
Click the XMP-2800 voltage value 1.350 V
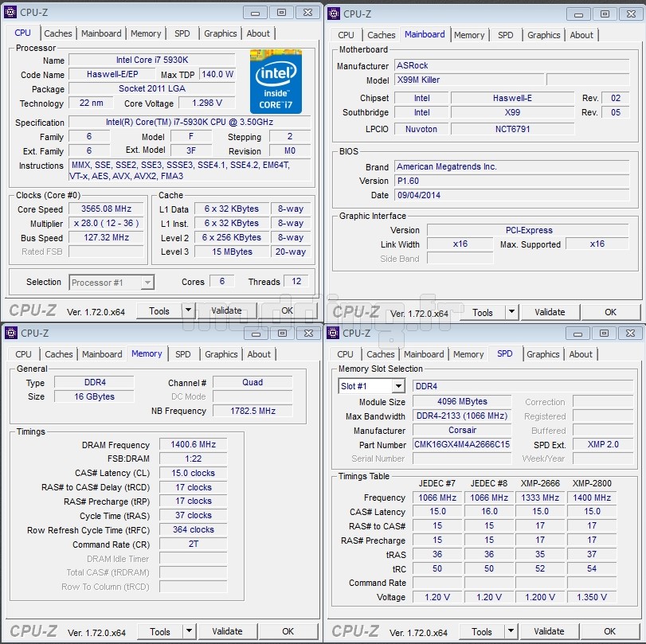(592, 597)
